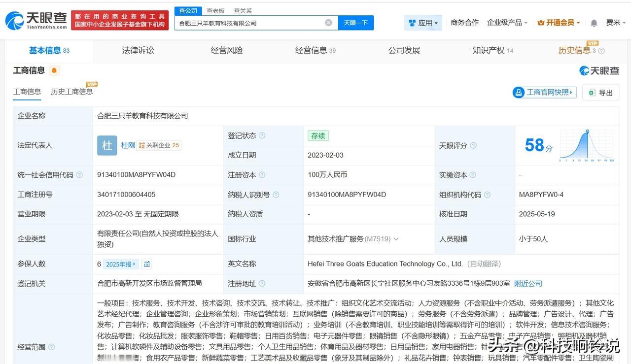Expand the 企业级产品 dropdown
Viewport: 631px width, 364px height.
(507, 23)
